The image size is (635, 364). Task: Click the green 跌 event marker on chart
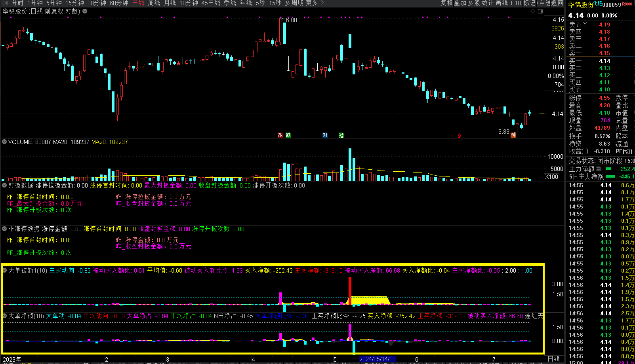288,135
